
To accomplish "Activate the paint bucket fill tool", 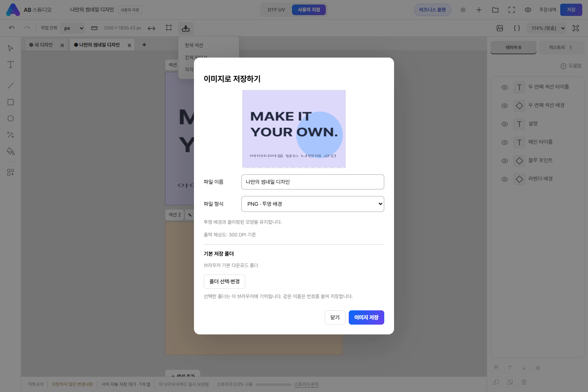I will (11, 151).
